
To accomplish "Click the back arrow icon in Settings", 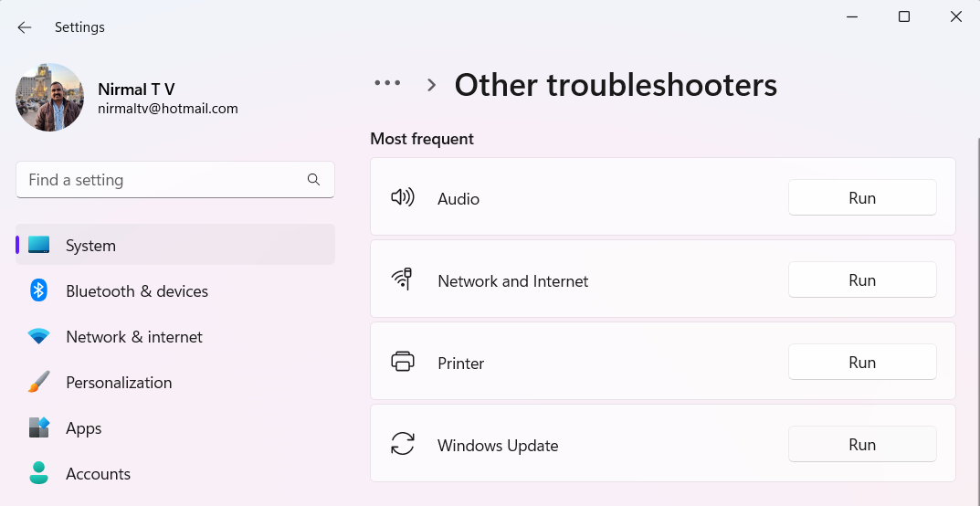I will [25, 27].
